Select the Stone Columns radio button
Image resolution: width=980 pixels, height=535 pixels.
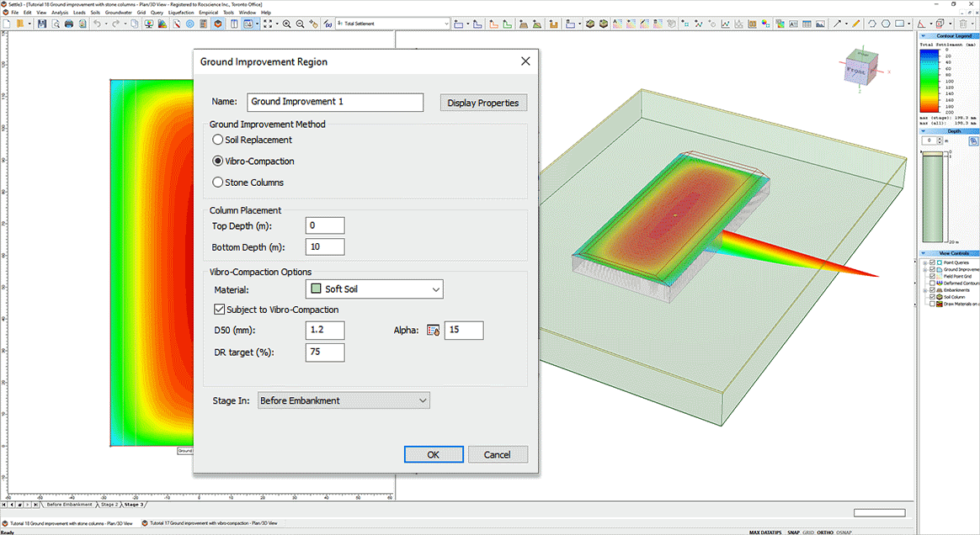tap(217, 183)
